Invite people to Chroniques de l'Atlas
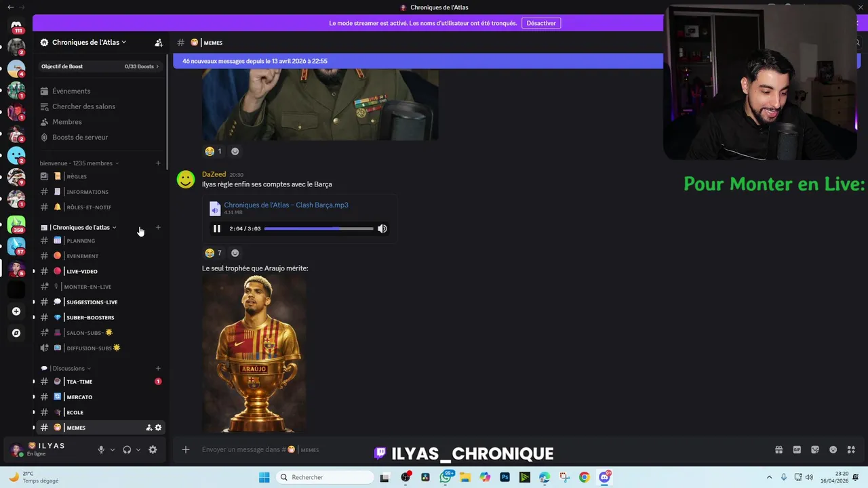Viewport: 868px width, 488px height. point(159,42)
